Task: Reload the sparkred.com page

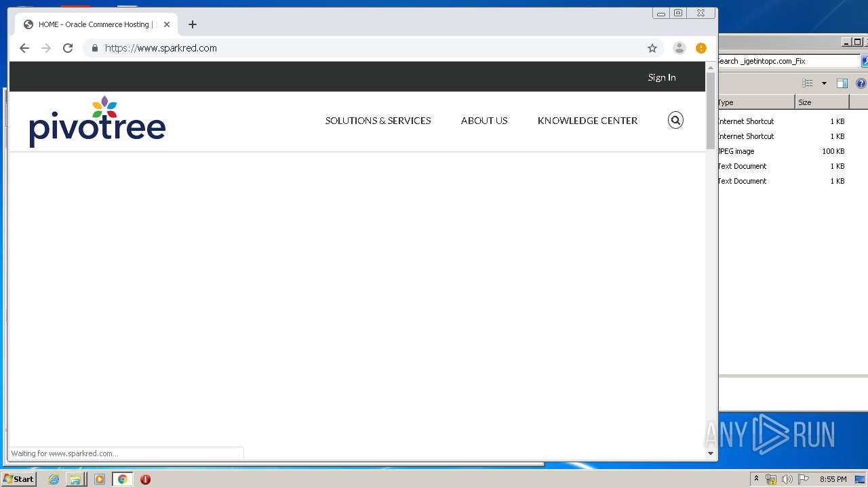Action: point(68,48)
